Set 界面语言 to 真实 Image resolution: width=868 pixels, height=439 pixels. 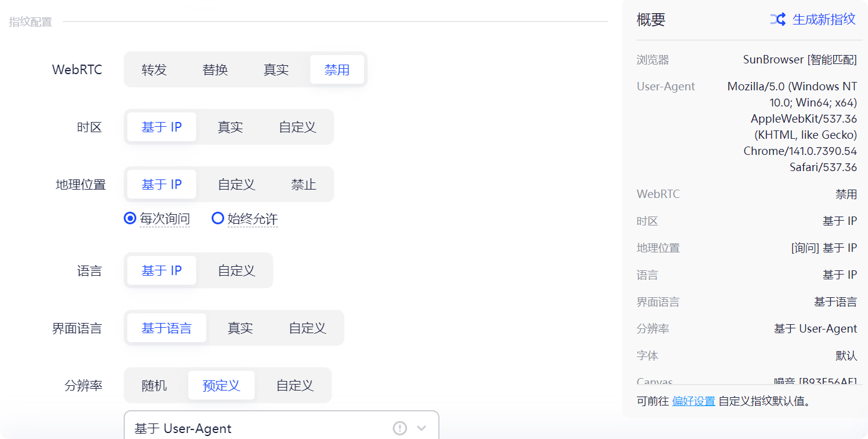[x=240, y=328]
